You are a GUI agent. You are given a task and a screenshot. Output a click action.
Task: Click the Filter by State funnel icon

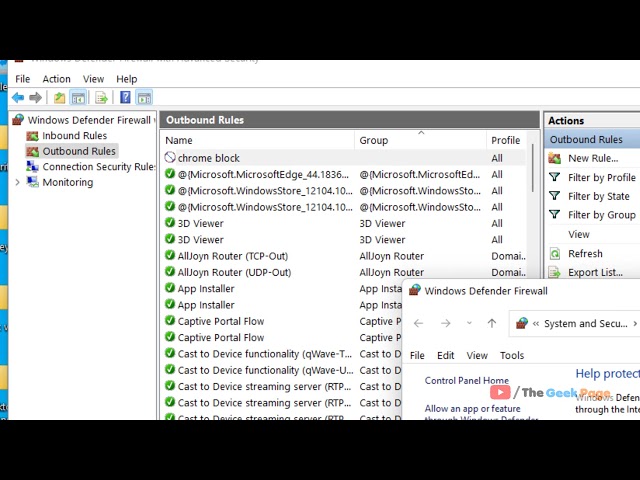point(554,196)
